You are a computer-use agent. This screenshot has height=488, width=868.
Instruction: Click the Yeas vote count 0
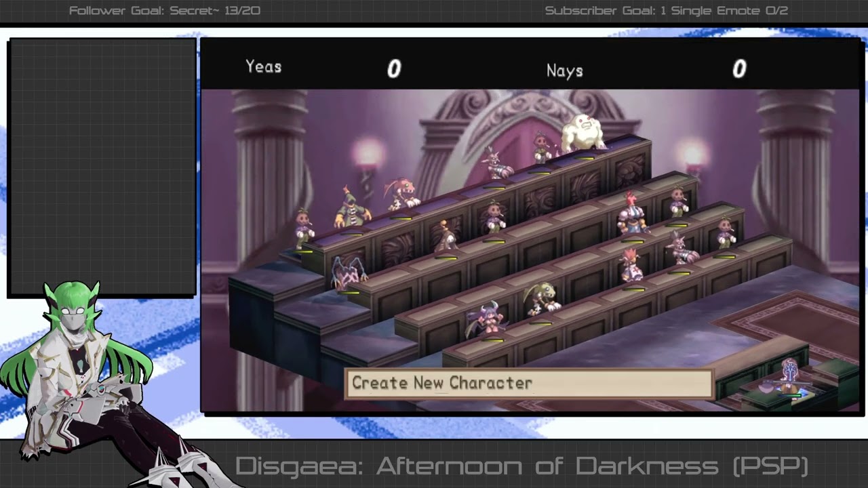(394, 68)
